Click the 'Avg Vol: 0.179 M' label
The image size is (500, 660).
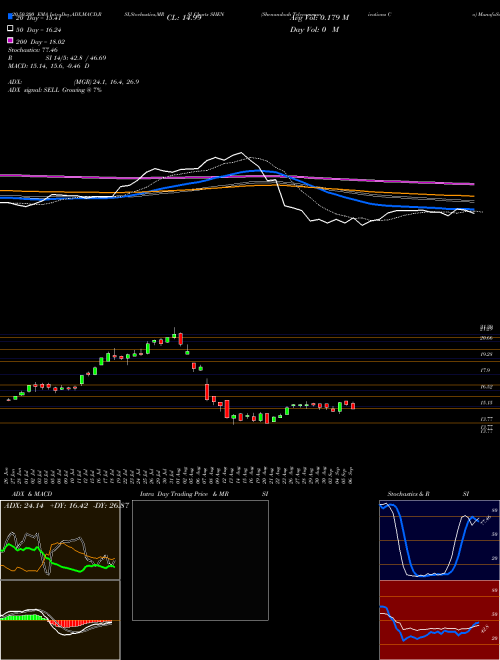coord(319,18)
